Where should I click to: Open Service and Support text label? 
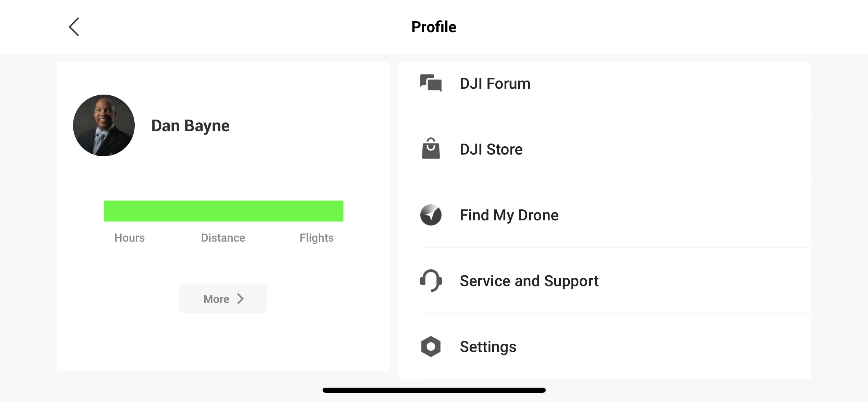coord(529,281)
